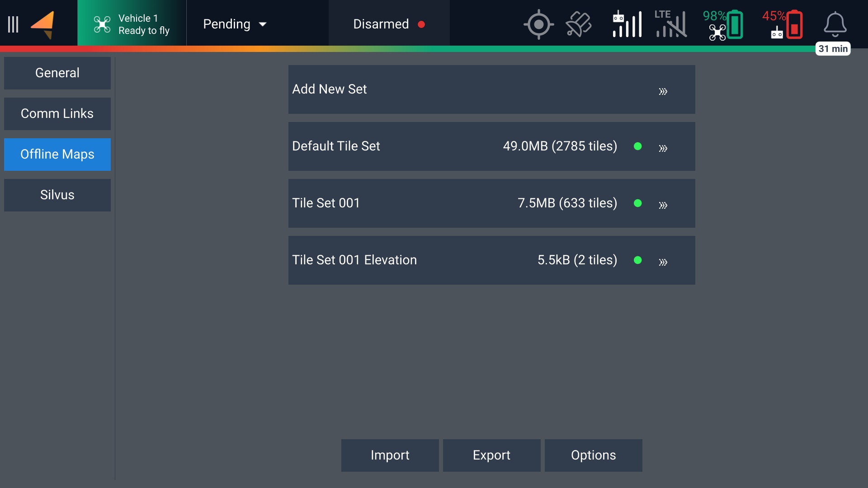View the 98% vehicle battery icon
The width and height of the screenshot is (868, 488).
723,25
